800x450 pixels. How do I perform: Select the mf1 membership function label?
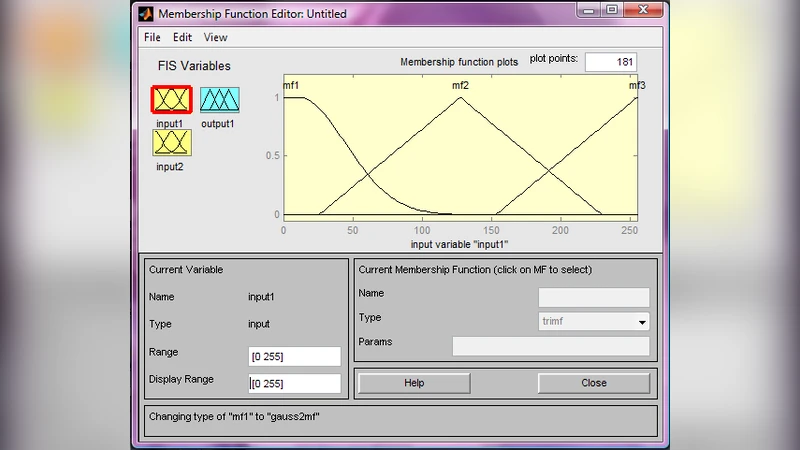[291, 86]
